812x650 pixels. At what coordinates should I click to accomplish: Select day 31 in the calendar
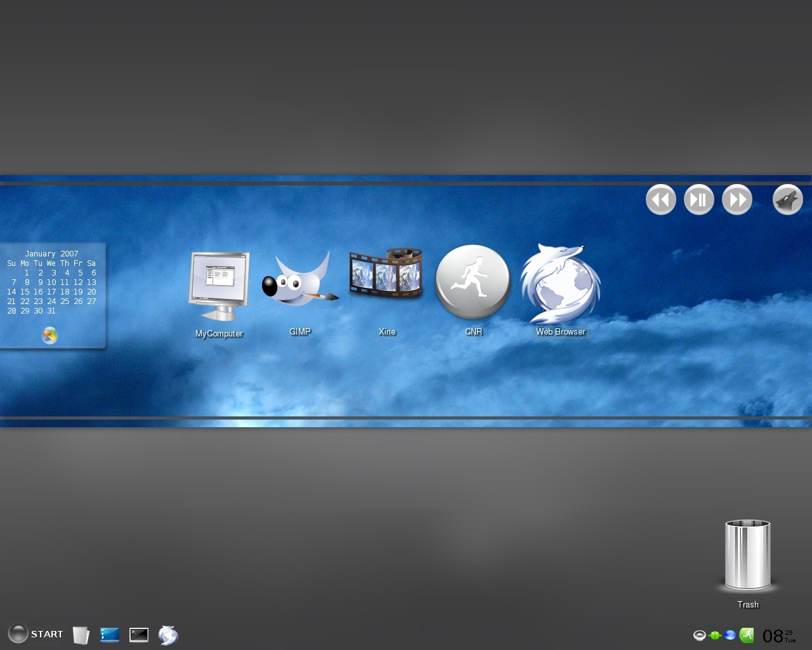[x=51, y=311]
